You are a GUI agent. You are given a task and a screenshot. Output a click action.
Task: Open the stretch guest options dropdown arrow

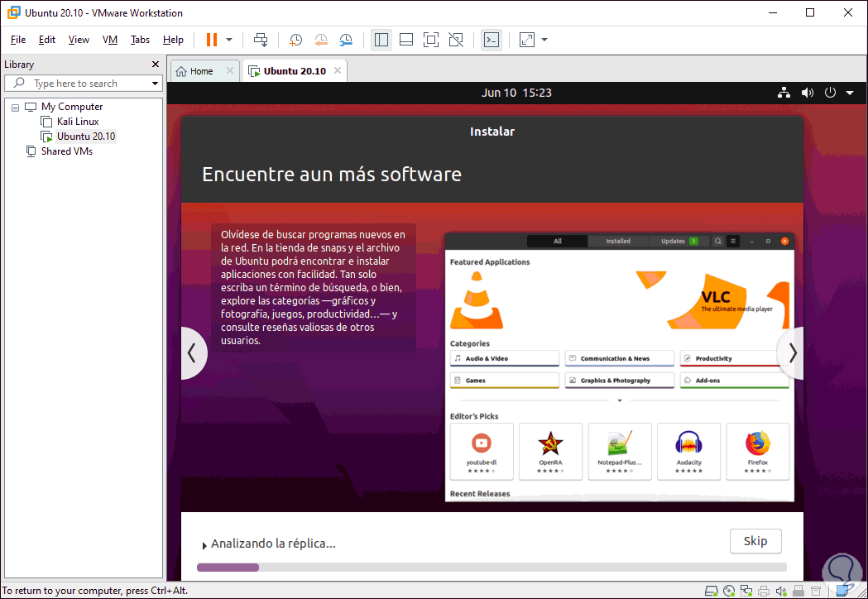(x=544, y=40)
